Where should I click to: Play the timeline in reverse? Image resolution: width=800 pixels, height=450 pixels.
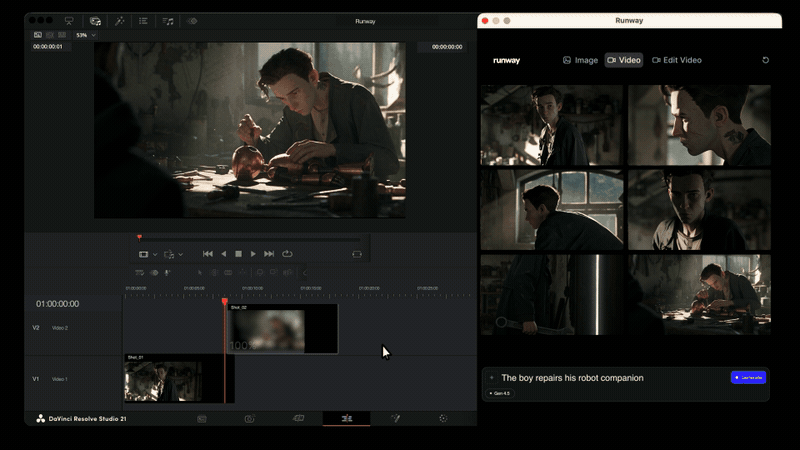coord(223,254)
